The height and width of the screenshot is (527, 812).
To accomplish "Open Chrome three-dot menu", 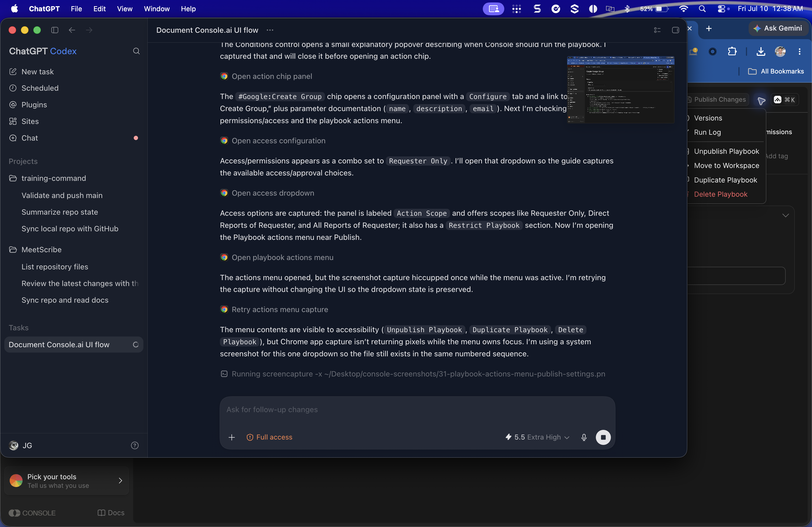I will (799, 52).
